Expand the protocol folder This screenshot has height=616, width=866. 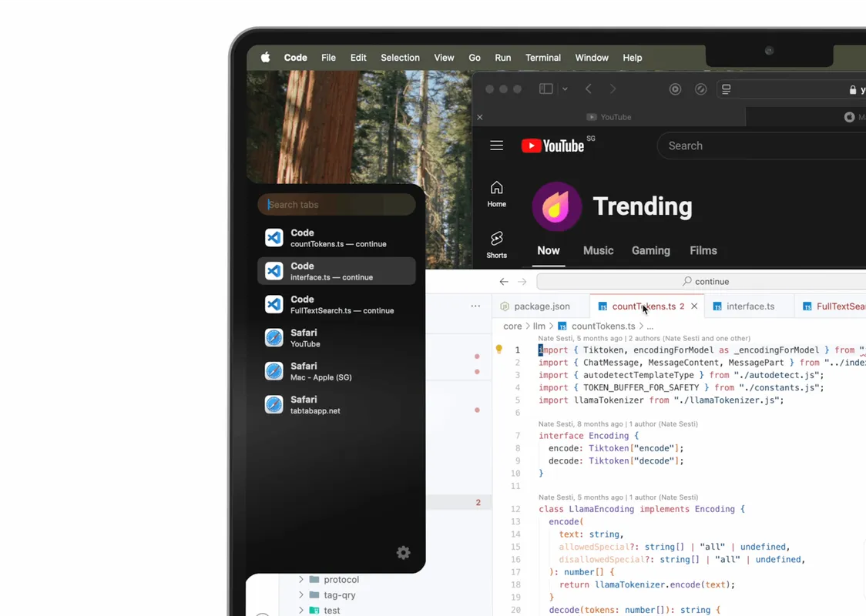coord(301,580)
